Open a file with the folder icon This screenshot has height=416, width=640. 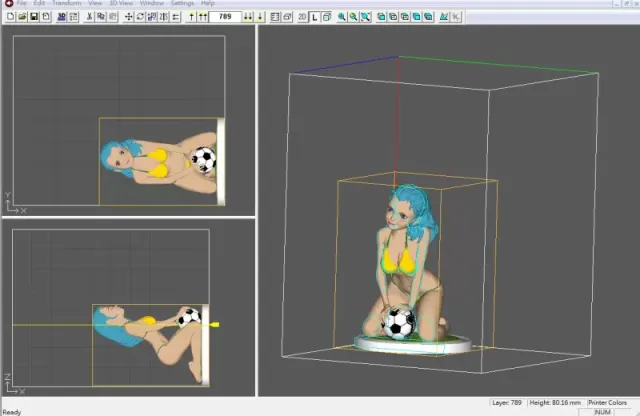click(22, 17)
